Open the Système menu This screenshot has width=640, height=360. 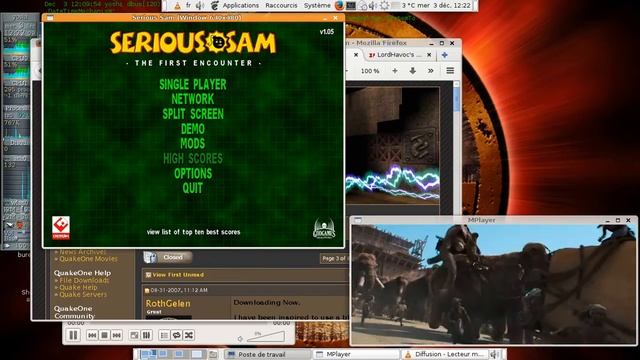click(317, 5)
